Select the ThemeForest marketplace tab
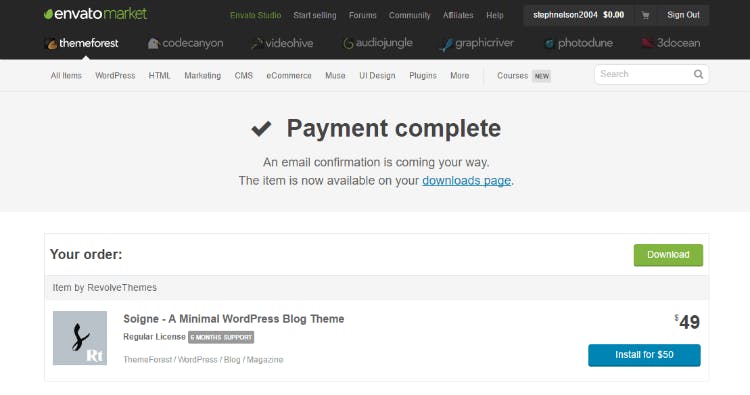The height and width of the screenshot is (395, 750). pos(82,44)
